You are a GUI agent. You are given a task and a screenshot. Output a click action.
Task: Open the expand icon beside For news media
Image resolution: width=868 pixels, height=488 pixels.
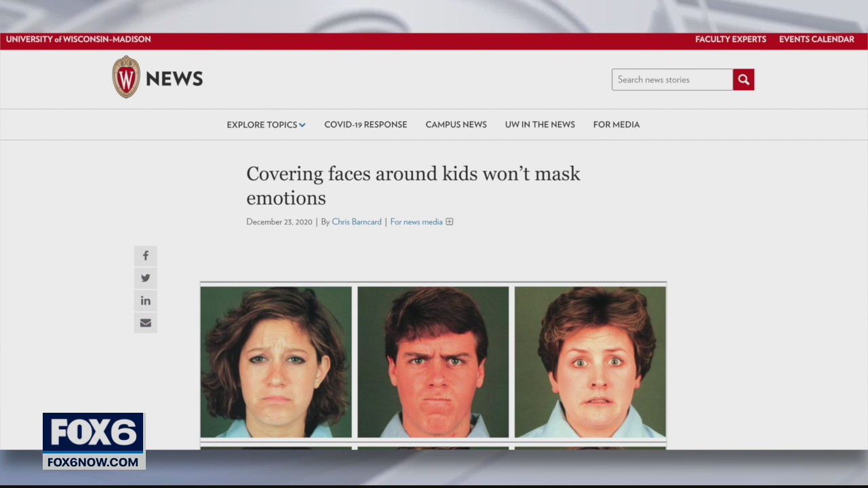click(x=450, y=222)
